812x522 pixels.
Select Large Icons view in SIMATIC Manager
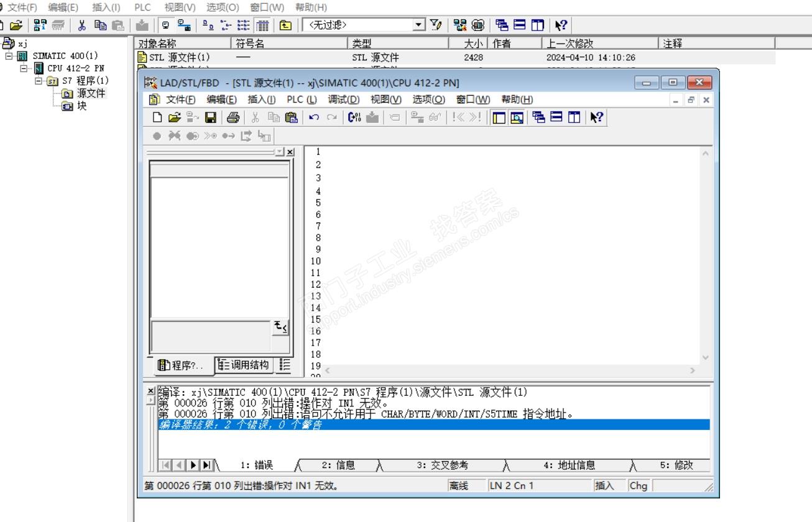(x=207, y=25)
